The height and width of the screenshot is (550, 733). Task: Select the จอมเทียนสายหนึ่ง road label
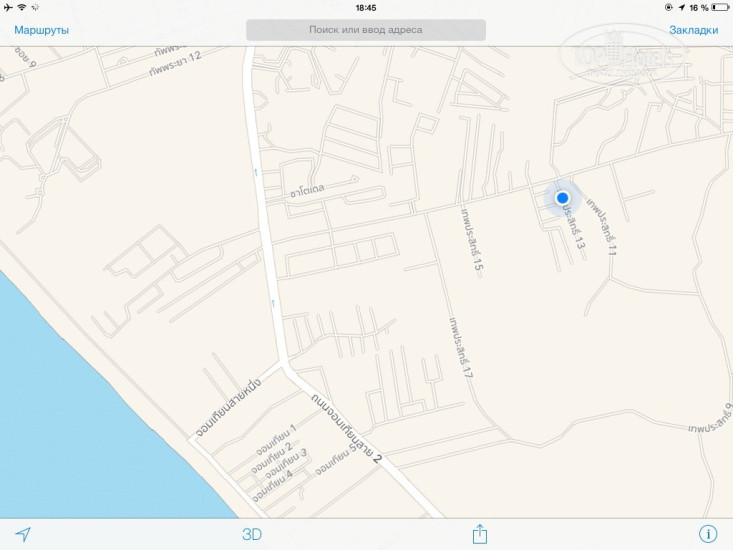pos(228,407)
